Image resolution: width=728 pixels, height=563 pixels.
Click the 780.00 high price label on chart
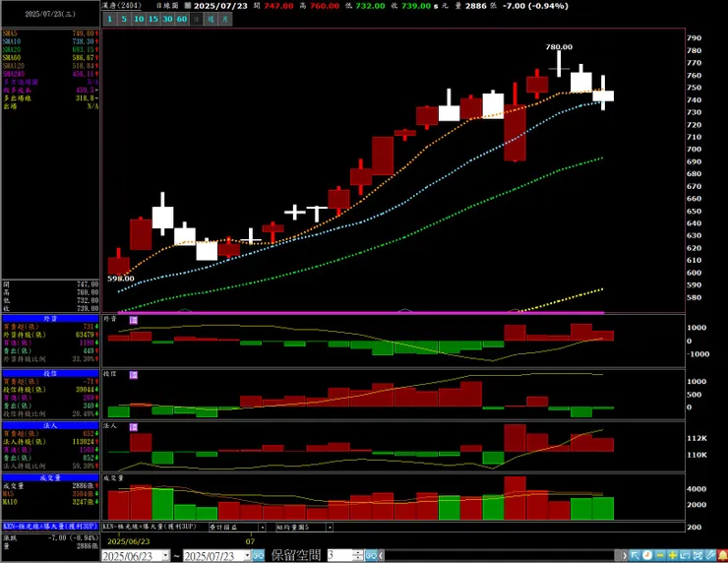[x=559, y=47]
